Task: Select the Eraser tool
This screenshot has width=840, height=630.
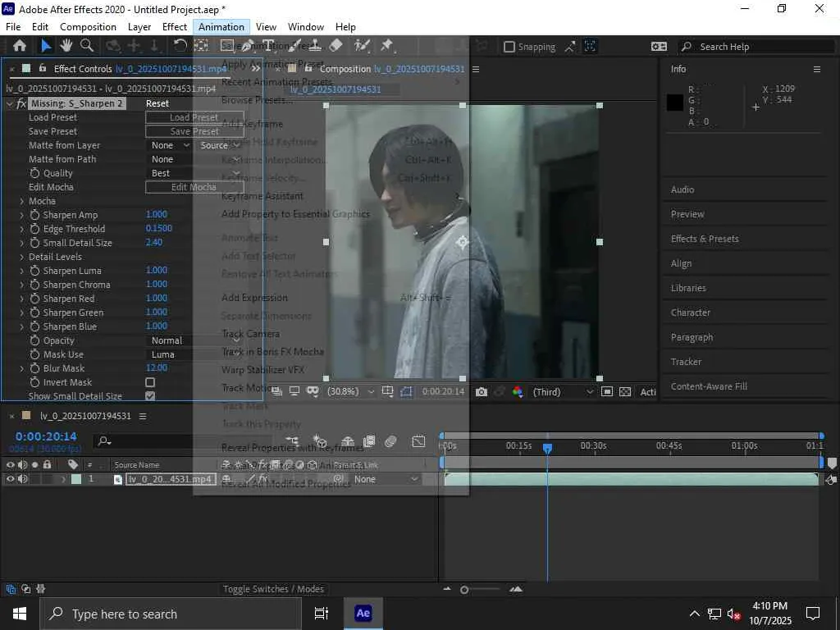Action: coord(336,46)
